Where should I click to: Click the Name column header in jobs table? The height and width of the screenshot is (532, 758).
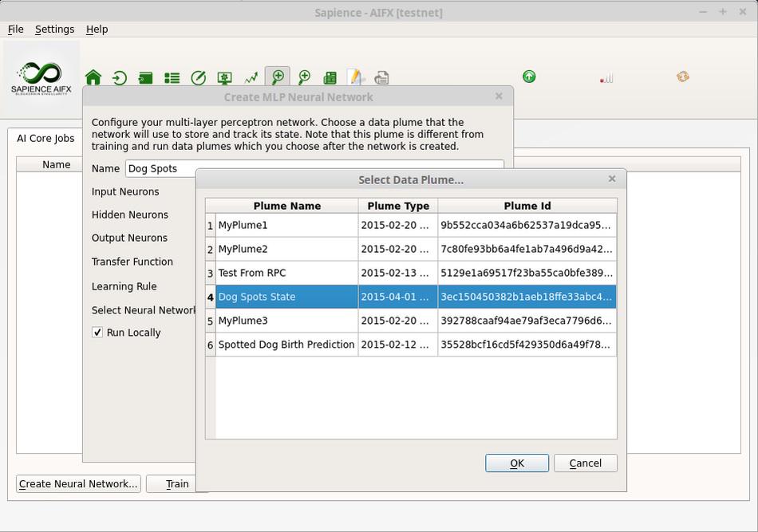[x=56, y=164]
